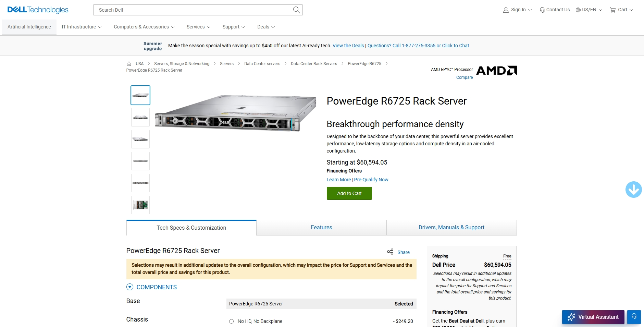Select the second server thumbnail
Viewport: 644px width, 327px height.
click(140, 117)
